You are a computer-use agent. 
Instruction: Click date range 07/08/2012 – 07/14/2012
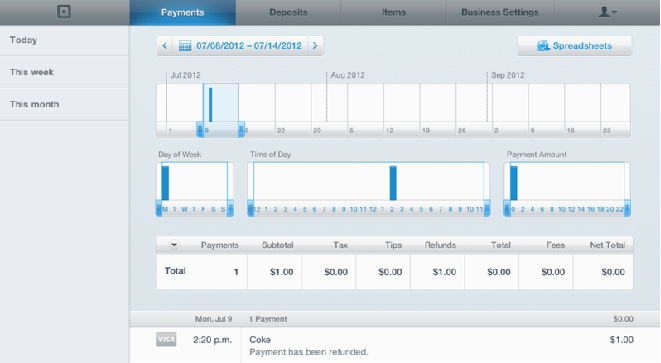[x=249, y=46]
